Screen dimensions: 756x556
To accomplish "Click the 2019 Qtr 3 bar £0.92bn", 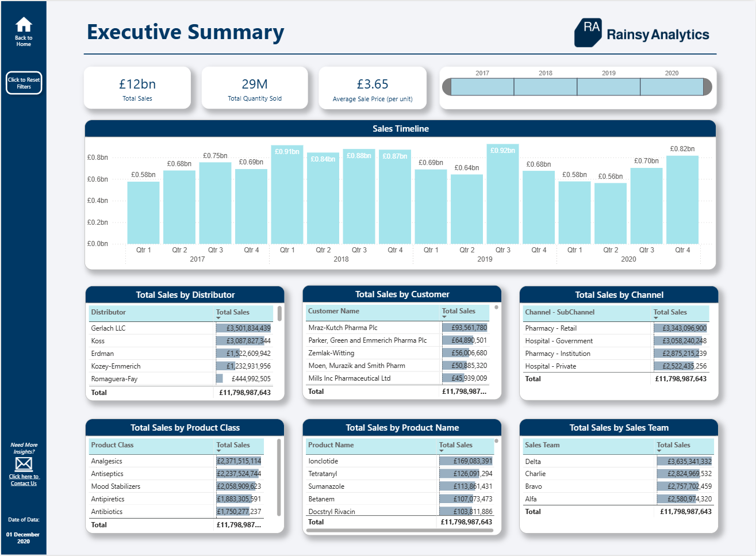I will [x=502, y=194].
